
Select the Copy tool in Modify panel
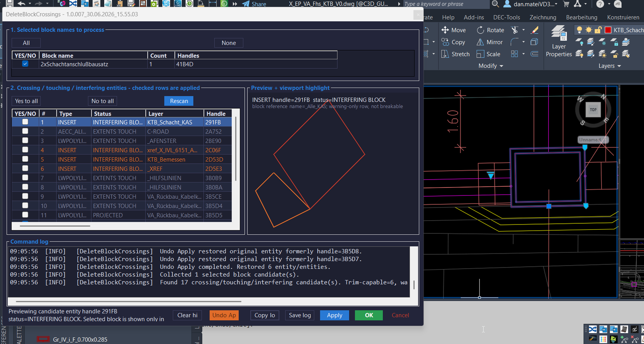(x=453, y=42)
